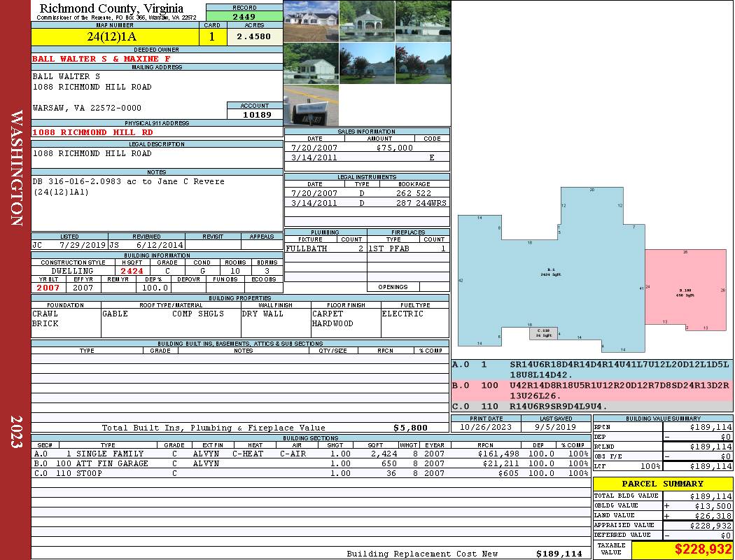Select bookpage 287 244WRS
Viewport: 735px width, 560px height.
421,203
